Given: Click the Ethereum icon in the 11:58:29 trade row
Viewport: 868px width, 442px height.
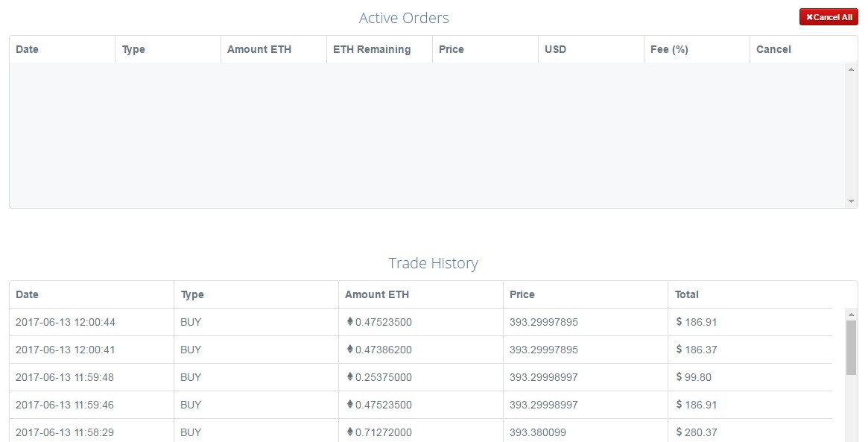Looking at the screenshot, I should pyautogui.click(x=350, y=432).
